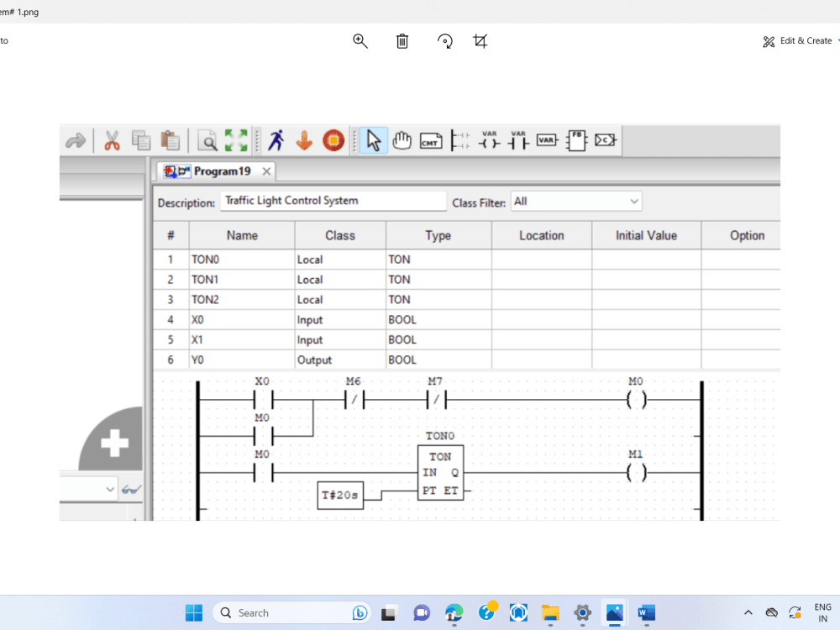Open the Class Filter dropdown
The image size is (840, 630).
coord(634,201)
